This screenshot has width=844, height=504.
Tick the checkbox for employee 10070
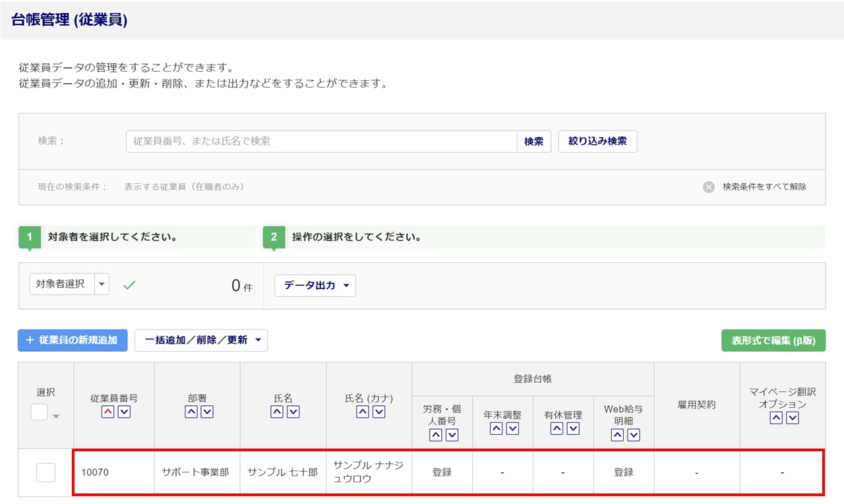(45, 472)
